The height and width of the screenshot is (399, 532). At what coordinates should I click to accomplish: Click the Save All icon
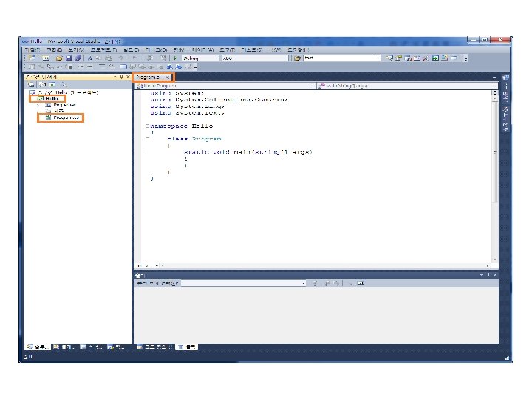coord(78,58)
